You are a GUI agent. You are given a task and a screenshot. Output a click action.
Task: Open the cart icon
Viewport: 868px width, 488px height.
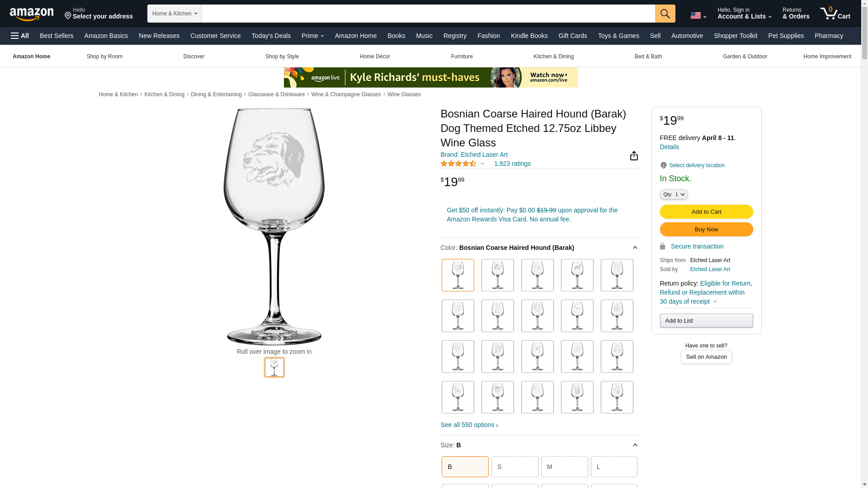pos(835,14)
